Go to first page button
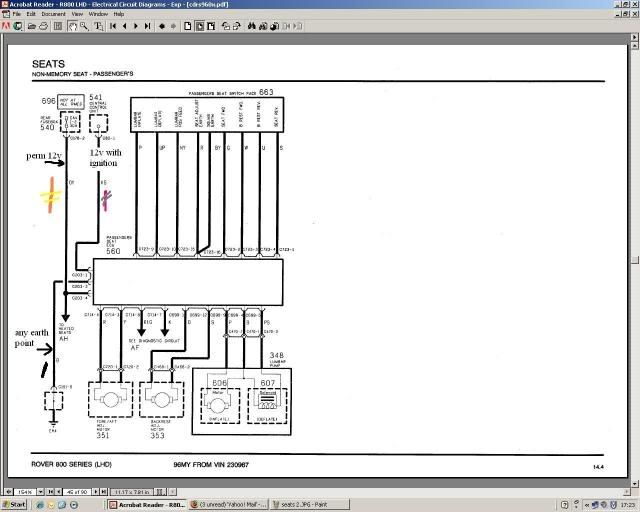 (x=113, y=26)
